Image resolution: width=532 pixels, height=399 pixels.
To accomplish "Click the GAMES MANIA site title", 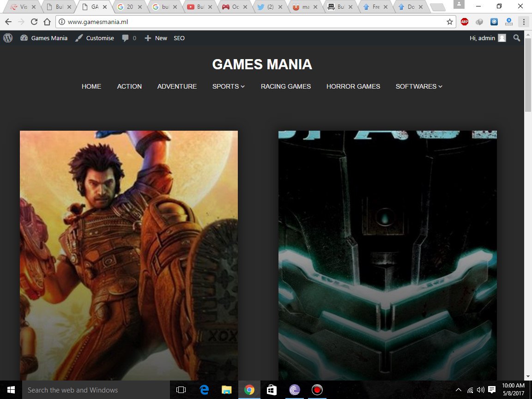I will point(262,64).
